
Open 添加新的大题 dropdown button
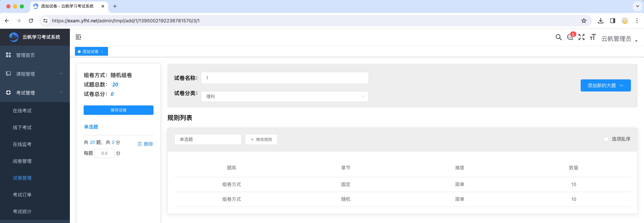(x=606, y=85)
